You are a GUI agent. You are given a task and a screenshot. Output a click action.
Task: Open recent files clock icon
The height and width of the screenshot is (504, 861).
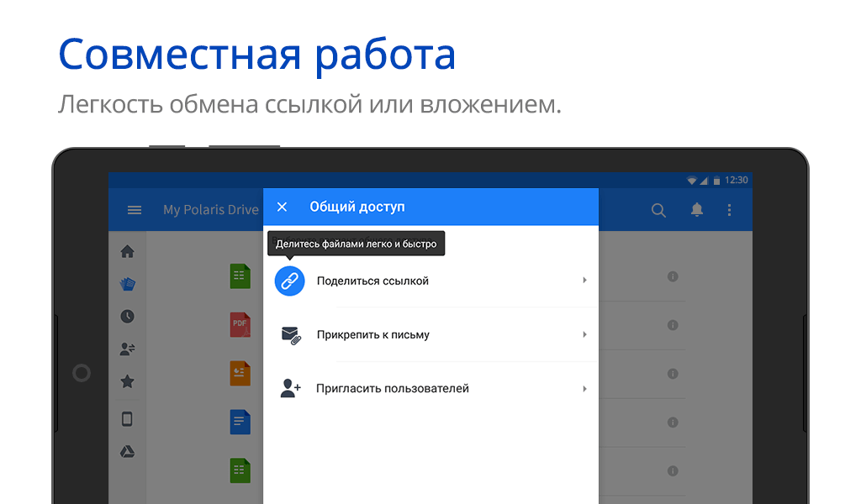(128, 317)
